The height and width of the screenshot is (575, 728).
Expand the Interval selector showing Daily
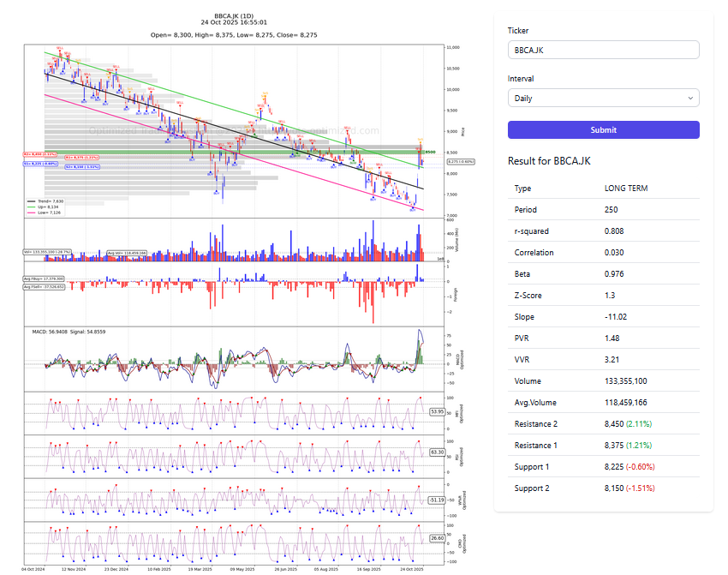(x=603, y=98)
